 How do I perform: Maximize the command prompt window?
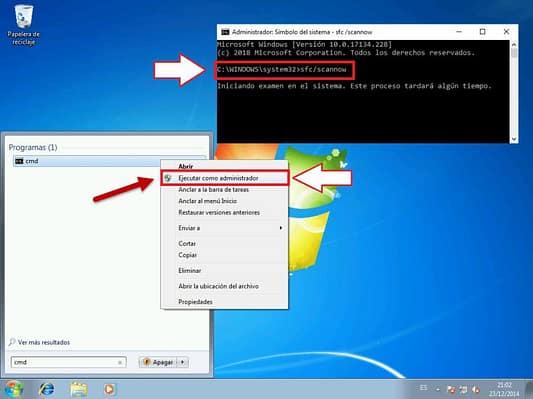coord(482,32)
